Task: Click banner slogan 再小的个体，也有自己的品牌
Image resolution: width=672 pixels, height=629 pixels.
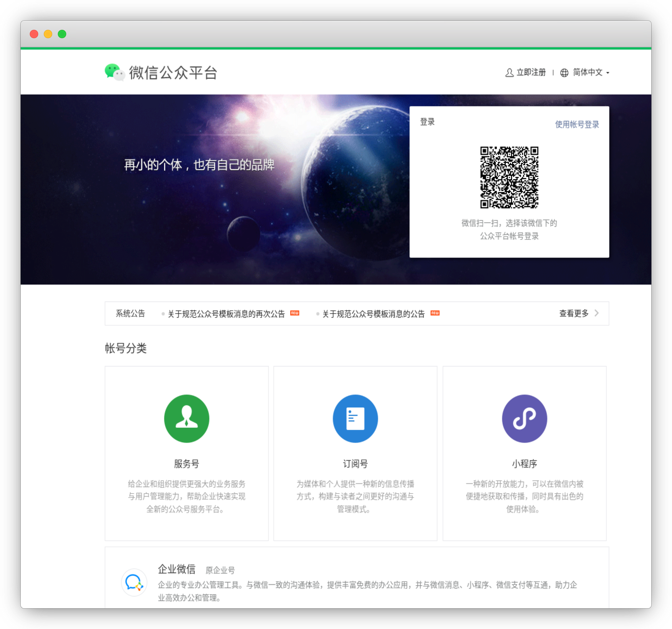Action: [199, 164]
